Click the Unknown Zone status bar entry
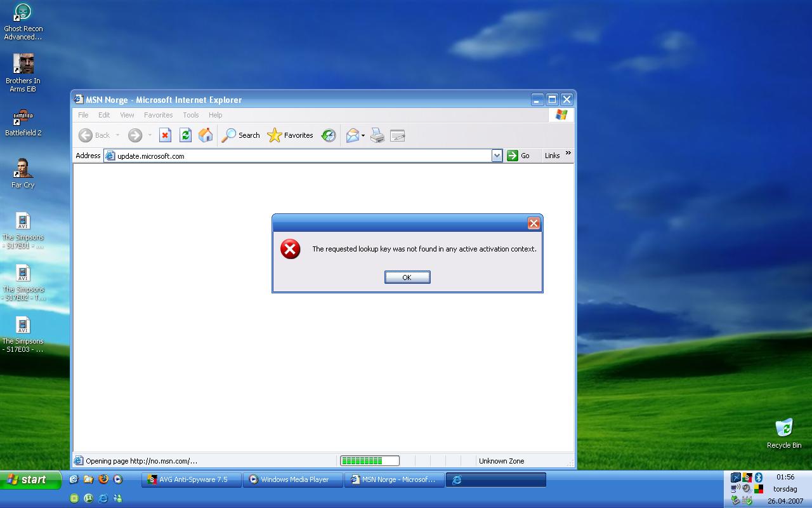 point(501,461)
